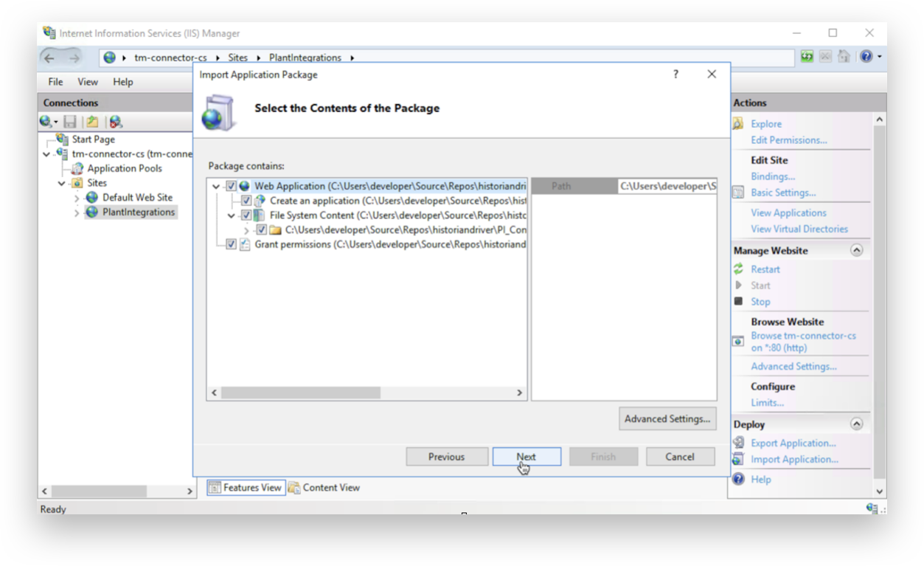Click the Help icon in dialog title bar
This screenshot has height=566, width=924.
click(x=675, y=75)
